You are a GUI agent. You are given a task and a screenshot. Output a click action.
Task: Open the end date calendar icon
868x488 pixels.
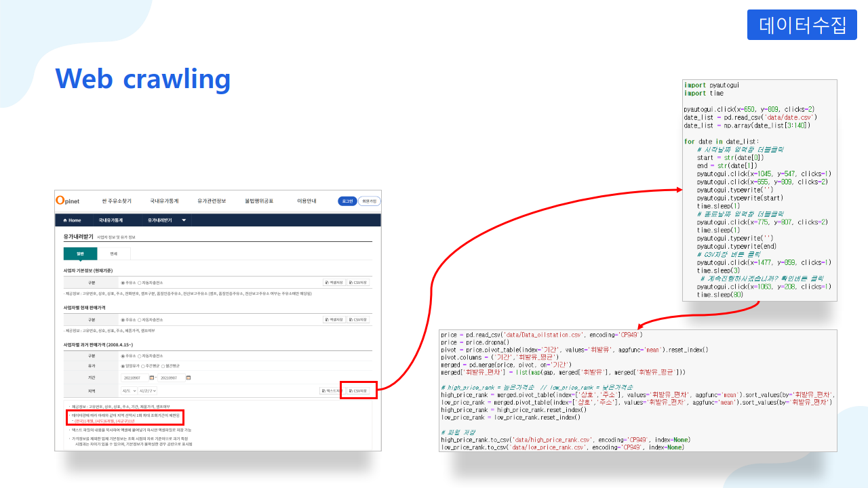coord(189,378)
